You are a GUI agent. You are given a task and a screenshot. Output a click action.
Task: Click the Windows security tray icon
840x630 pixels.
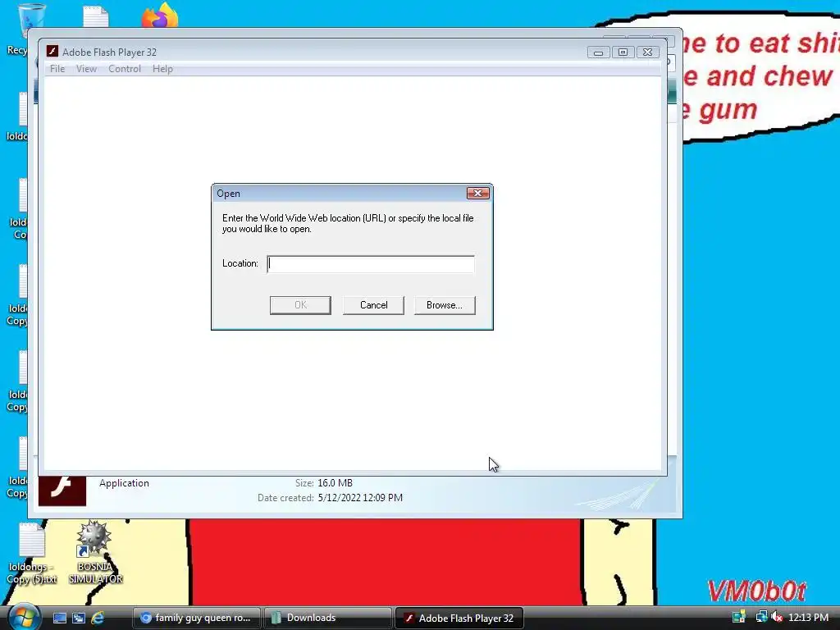(x=739, y=617)
